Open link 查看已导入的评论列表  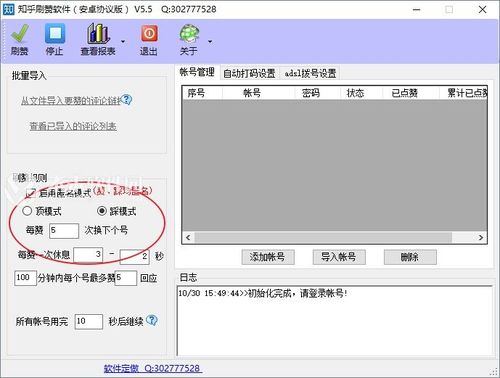[x=73, y=126]
